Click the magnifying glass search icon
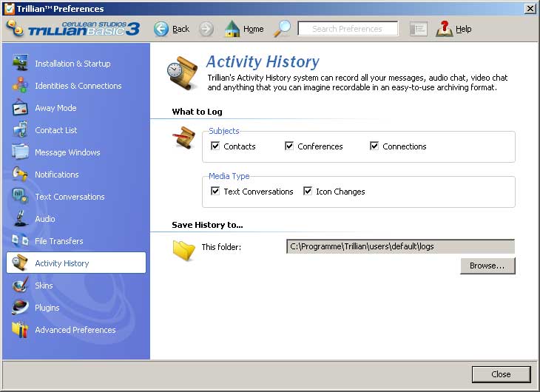Screen dimensions: 540x392 pyautogui.click(x=283, y=29)
